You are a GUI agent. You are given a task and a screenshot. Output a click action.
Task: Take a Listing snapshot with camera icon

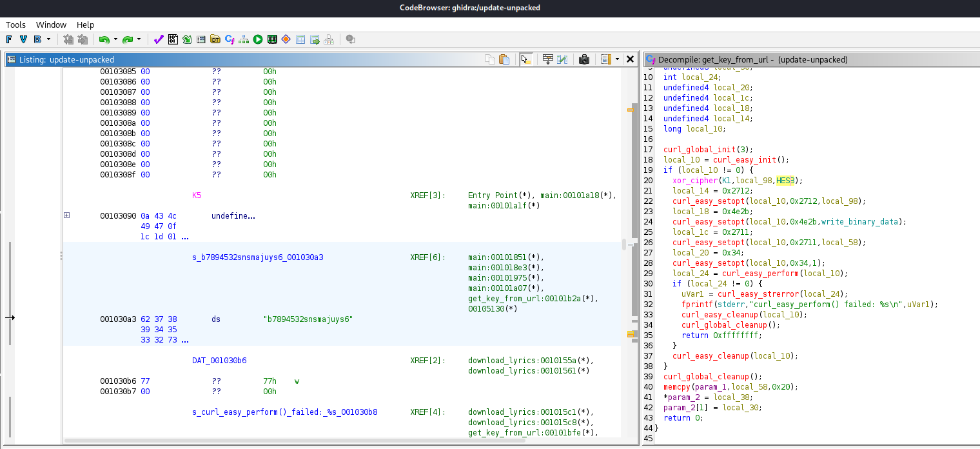[584, 59]
